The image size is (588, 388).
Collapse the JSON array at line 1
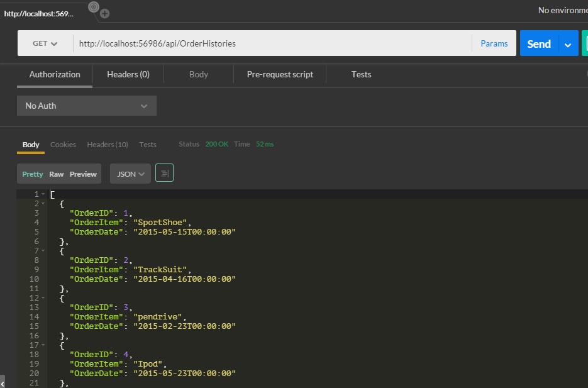point(43,194)
